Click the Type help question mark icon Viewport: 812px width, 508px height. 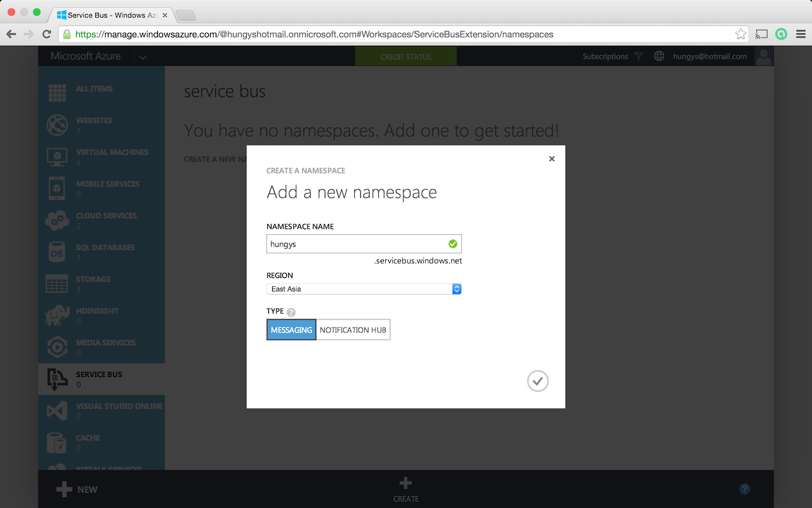[291, 312]
